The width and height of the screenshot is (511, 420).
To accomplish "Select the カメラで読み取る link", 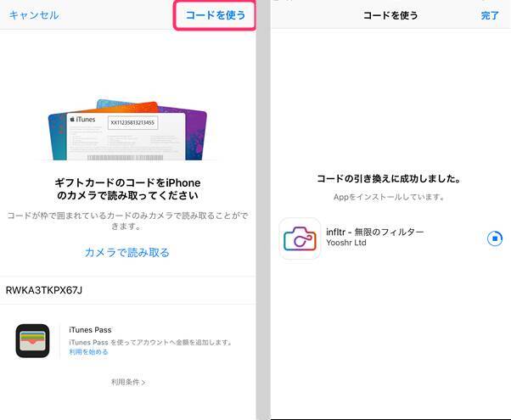I will (x=127, y=253).
